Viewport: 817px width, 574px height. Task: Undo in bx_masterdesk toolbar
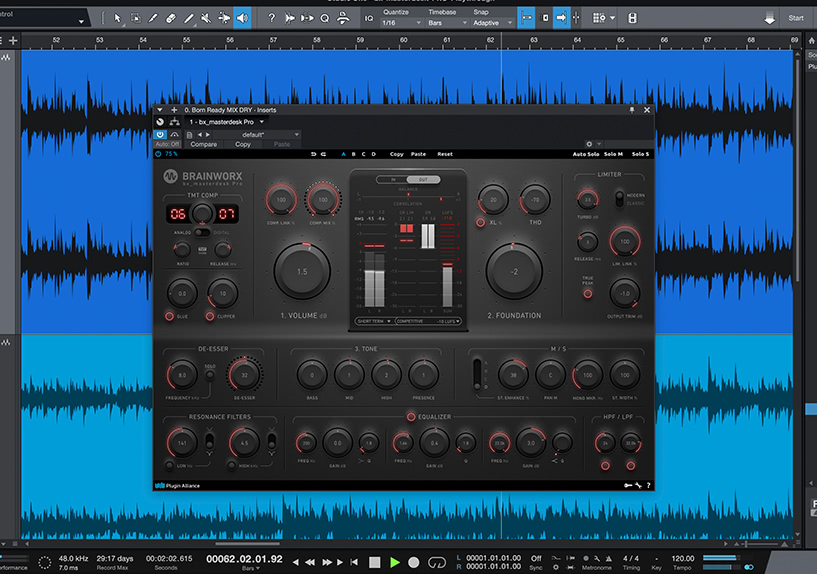point(314,154)
